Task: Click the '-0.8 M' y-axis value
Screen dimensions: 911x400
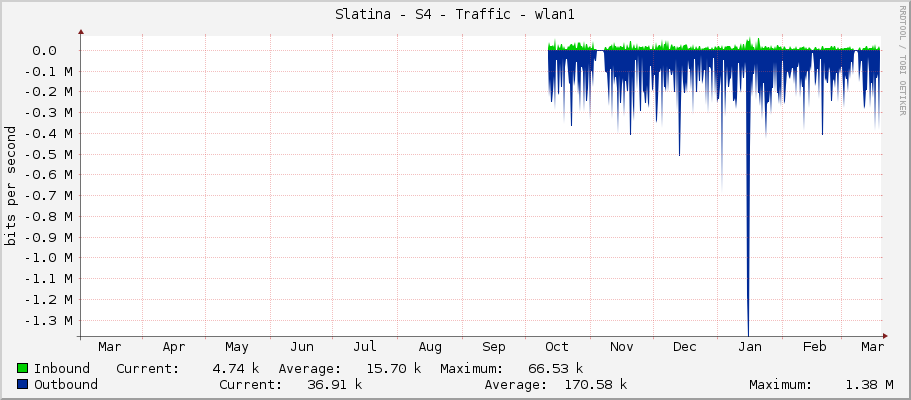Action: click(49, 216)
